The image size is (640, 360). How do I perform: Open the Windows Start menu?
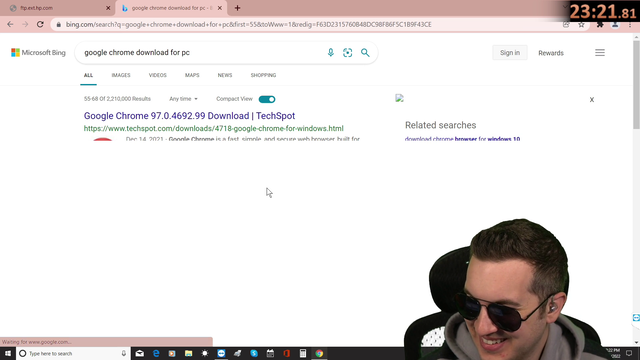[x=8, y=353]
